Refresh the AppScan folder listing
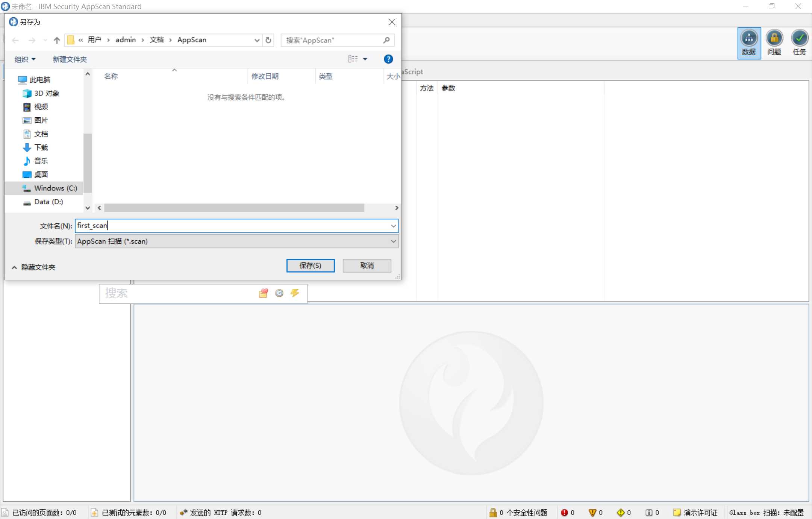This screenshot has width=812, height=519. tap(268, 40)
